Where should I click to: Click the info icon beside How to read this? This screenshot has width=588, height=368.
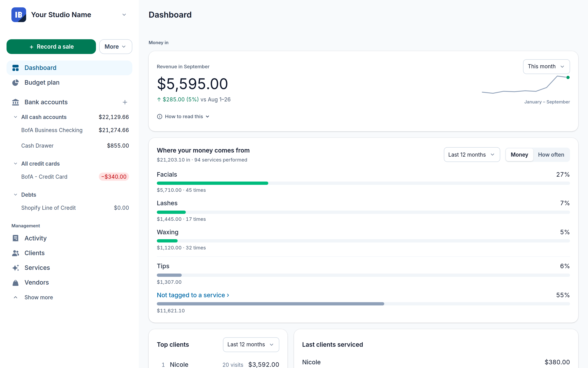160,117
